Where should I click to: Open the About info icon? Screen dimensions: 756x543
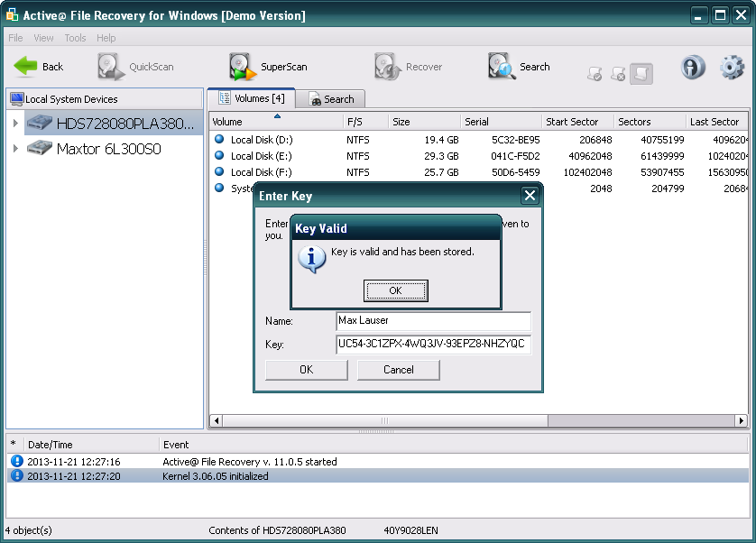(693, 67)
